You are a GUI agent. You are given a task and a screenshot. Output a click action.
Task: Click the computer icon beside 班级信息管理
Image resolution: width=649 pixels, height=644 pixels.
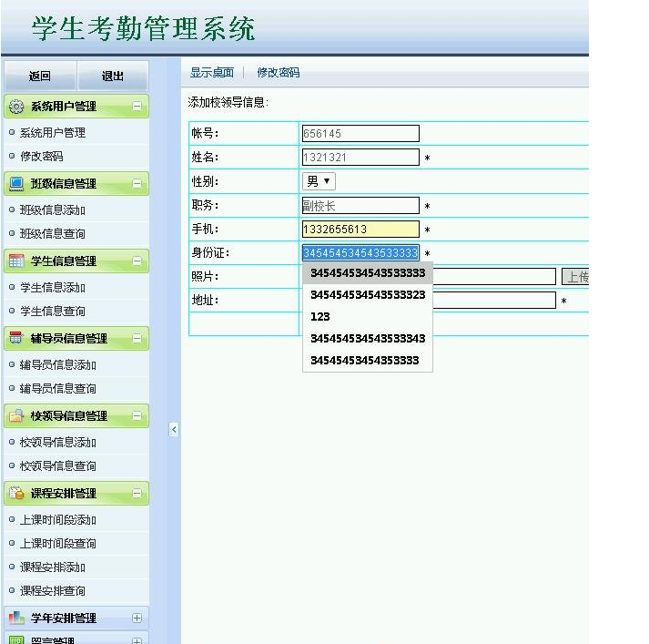16,183
